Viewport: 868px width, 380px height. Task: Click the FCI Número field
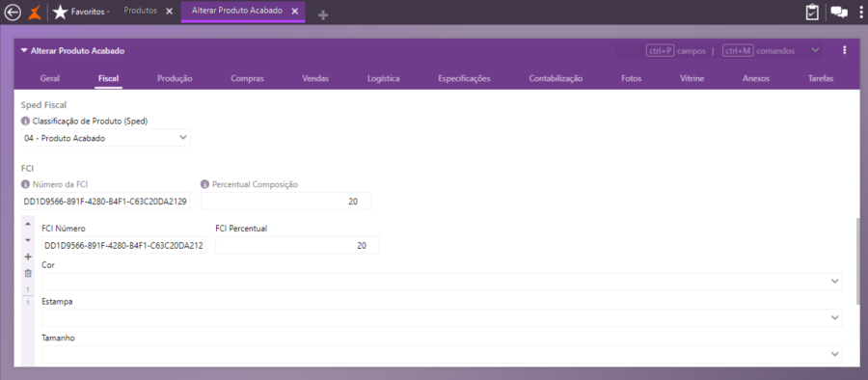(123, 245)
